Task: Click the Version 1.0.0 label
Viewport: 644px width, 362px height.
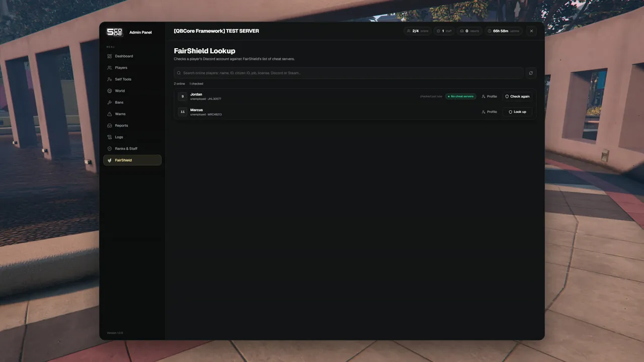Action: (x=115, y=333)
